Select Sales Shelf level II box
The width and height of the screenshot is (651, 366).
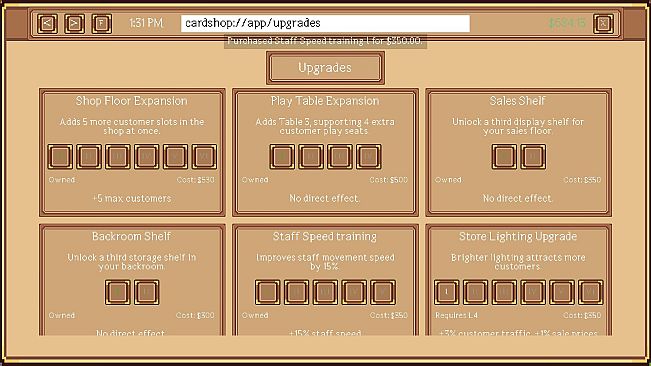(x=533, y=156)
